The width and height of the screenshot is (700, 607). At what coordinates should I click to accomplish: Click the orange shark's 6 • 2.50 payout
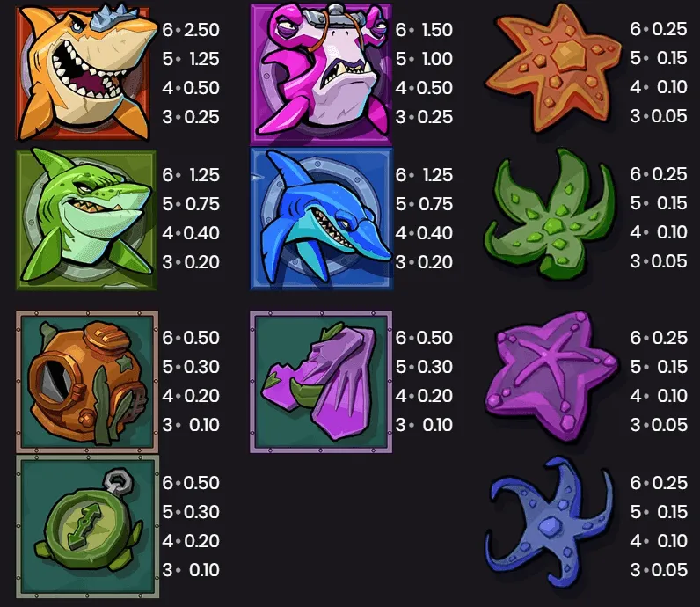[191, 30]
